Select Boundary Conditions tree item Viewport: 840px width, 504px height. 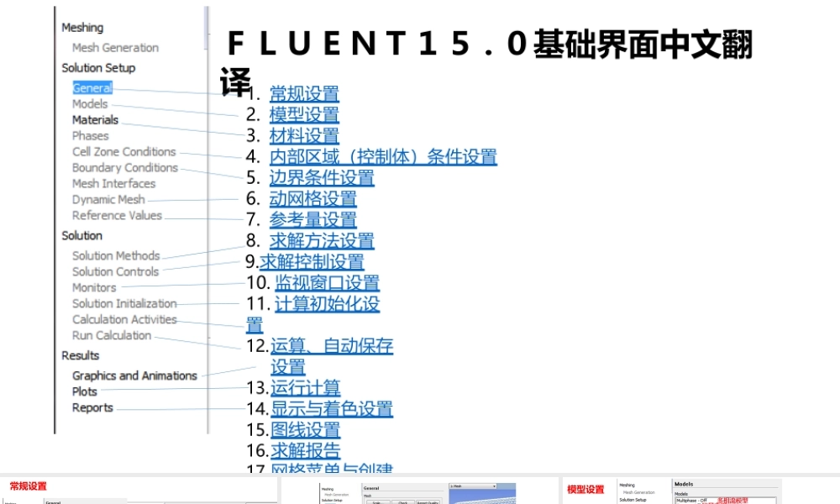[x=125, y=168]
